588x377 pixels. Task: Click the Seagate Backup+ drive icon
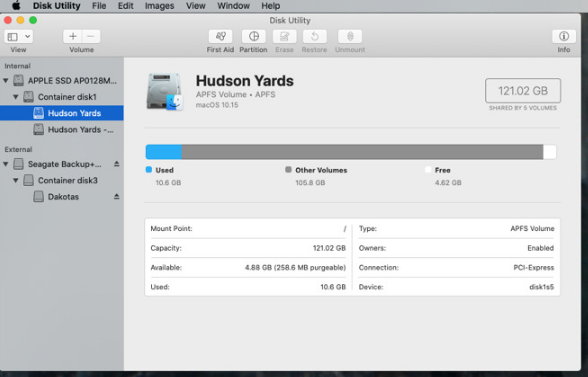tap(18, 164)
